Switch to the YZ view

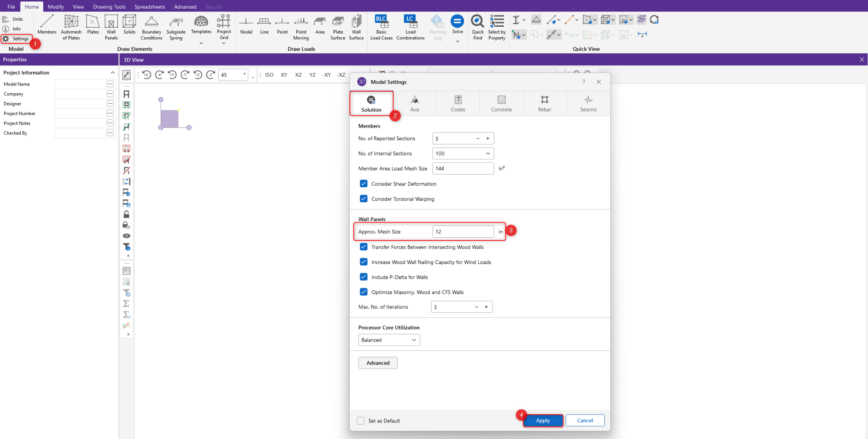(312, 75)
